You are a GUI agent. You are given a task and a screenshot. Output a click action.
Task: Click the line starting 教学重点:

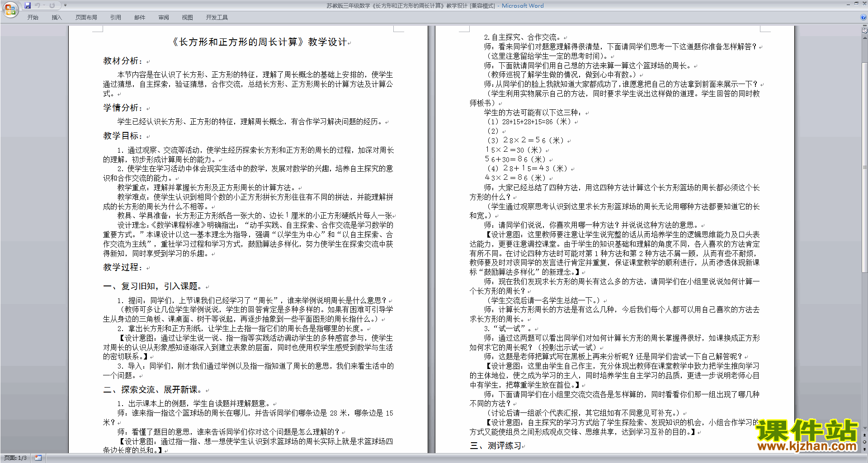pyautogui.click(x=207, y=187)
